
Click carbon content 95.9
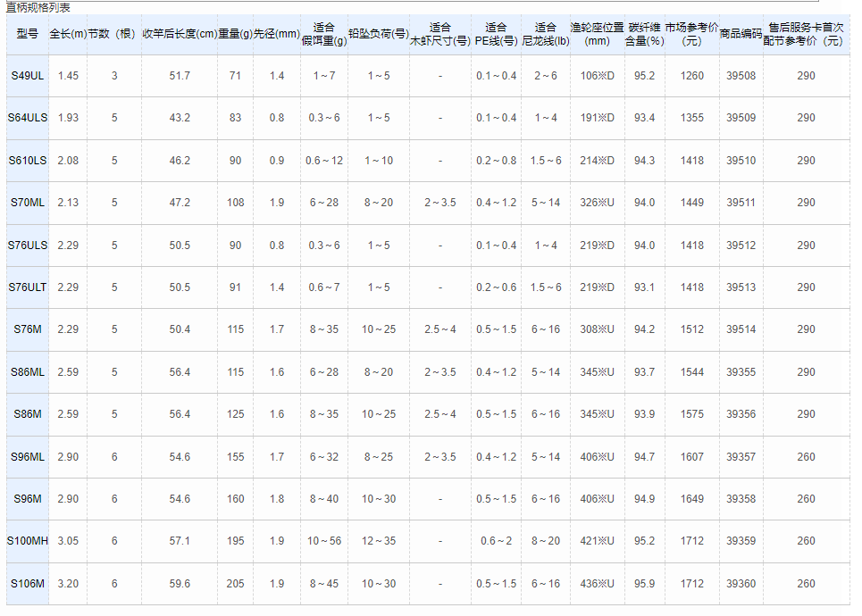[x=644, y=584]
